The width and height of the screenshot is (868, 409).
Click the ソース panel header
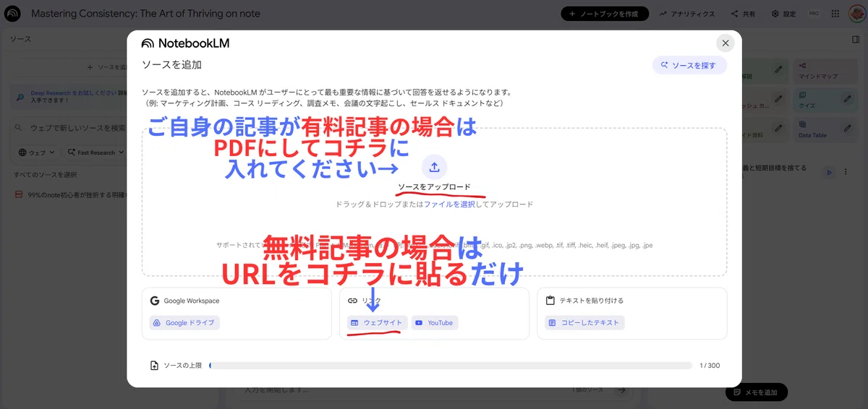tap(20, 39)
